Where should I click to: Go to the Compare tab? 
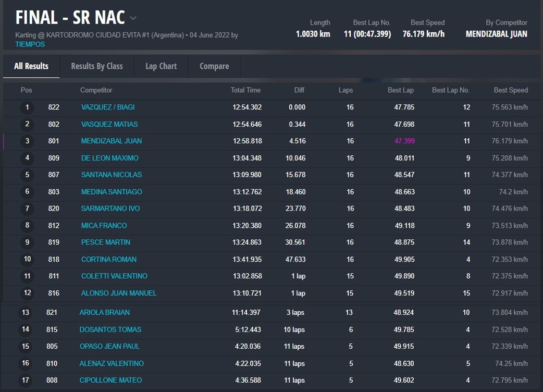click(x=214, y=66)
